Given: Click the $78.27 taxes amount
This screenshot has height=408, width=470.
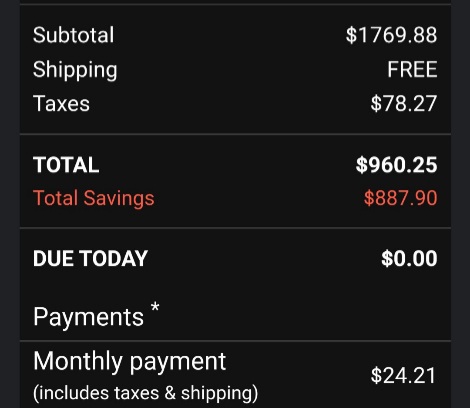Looking at the screenshot, I should (x=404, y=103).
